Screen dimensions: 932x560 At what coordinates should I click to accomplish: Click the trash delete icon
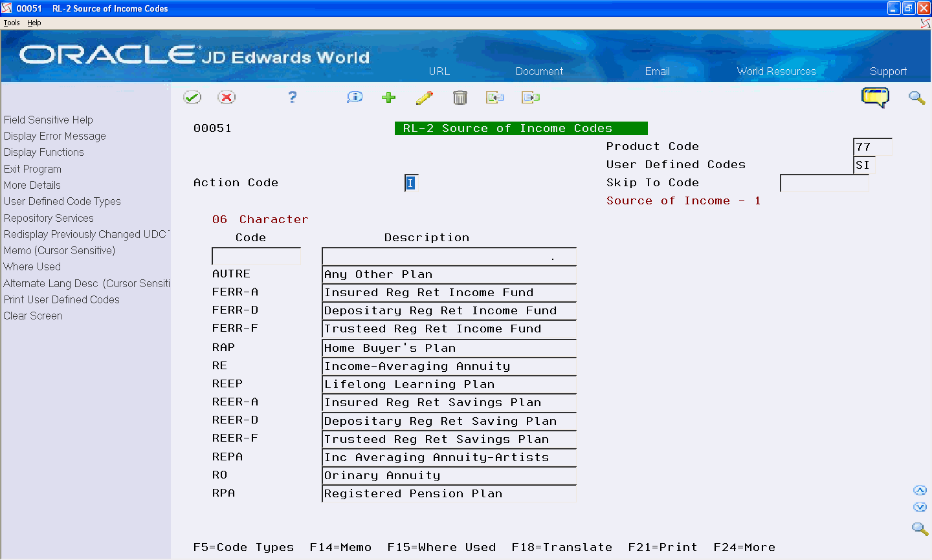point(460,97)
